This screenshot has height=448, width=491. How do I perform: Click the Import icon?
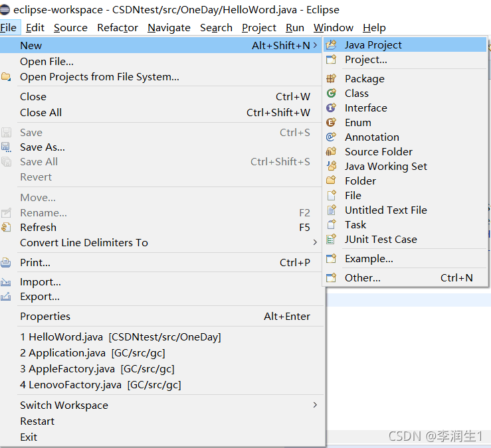tap(5, 282)
